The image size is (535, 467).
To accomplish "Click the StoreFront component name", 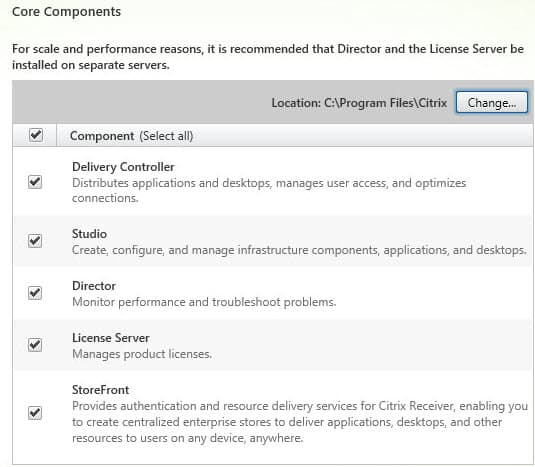I will [100, 390].
